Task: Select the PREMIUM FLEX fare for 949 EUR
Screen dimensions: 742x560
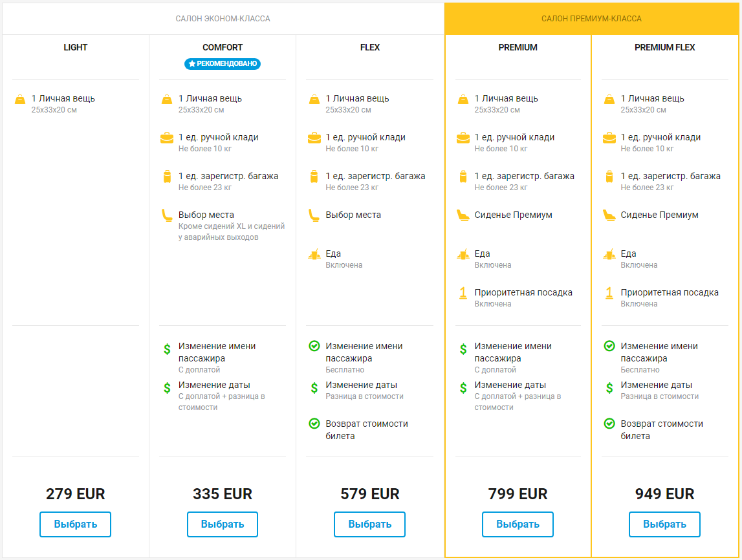Action: (x=664, y=524)
